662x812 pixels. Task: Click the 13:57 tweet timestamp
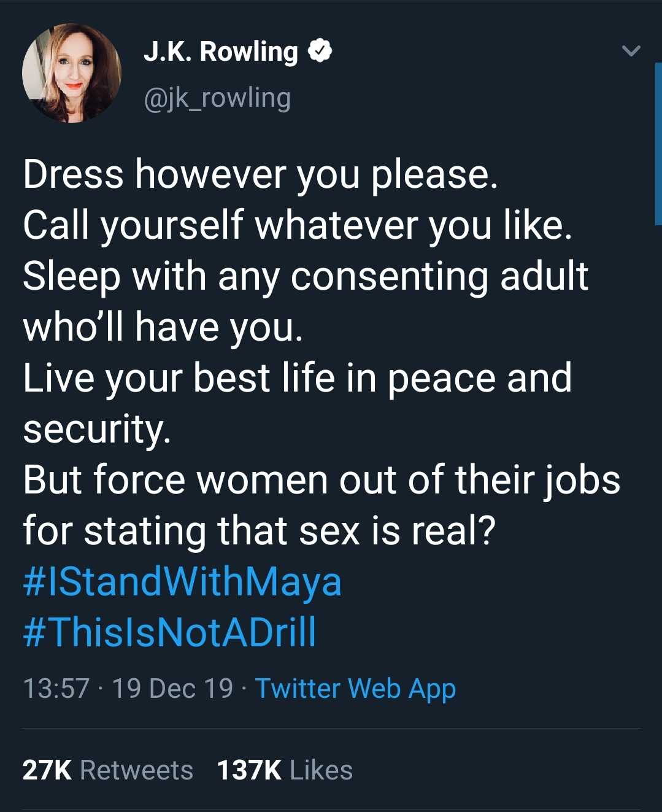(56, 689)
